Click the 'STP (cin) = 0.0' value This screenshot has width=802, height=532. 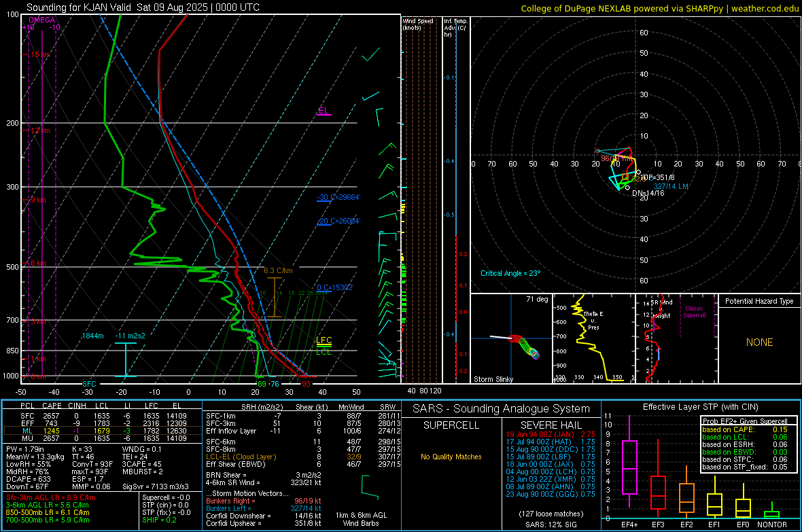click(164, 505)
